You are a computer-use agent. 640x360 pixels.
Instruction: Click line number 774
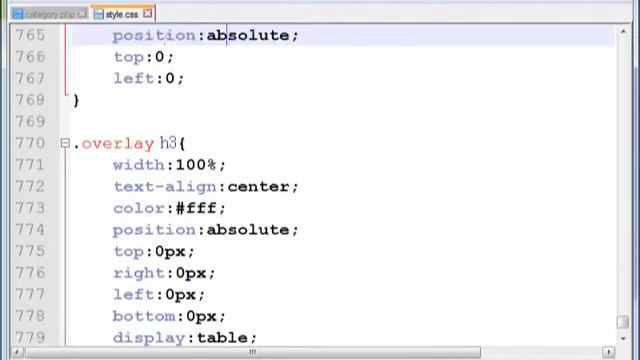[30, 230]
